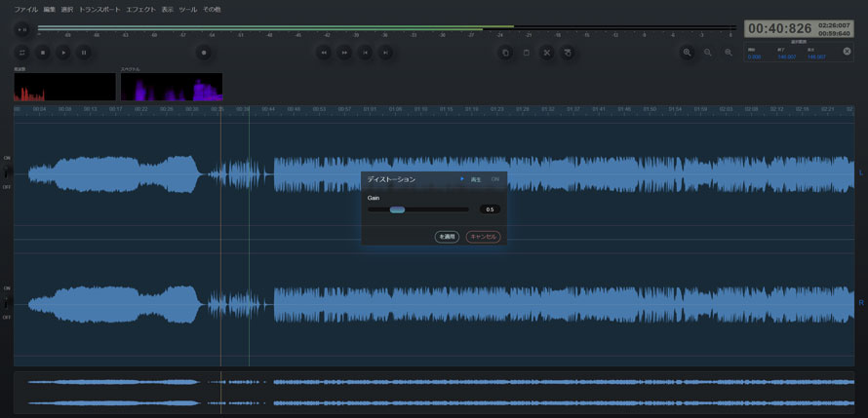The height and width of the screenshot is (418, 868).
Task: Click the rightmost zoom reset magnifier icon
Action: click(729, 53)
